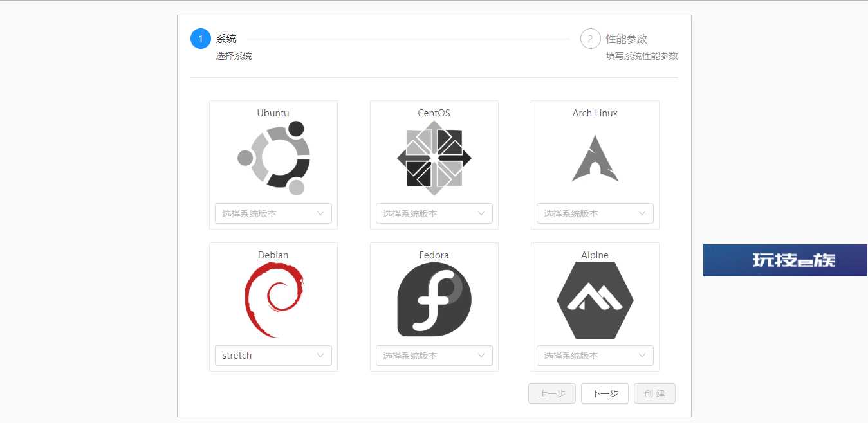
Task: Click the 创建 button
Action: (x=654, y=393)
